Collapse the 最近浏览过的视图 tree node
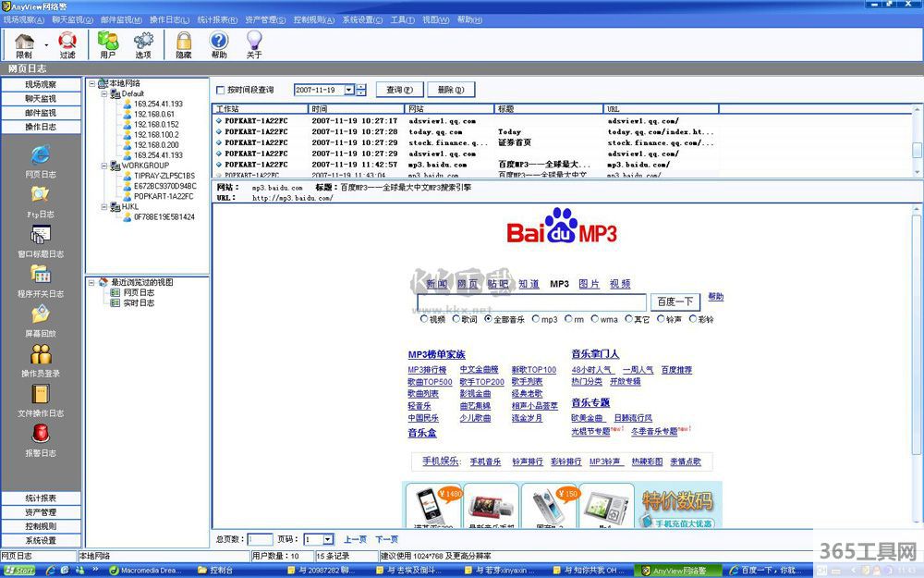The height and width of the screenshot is (578, 924). tap(91, 282)
